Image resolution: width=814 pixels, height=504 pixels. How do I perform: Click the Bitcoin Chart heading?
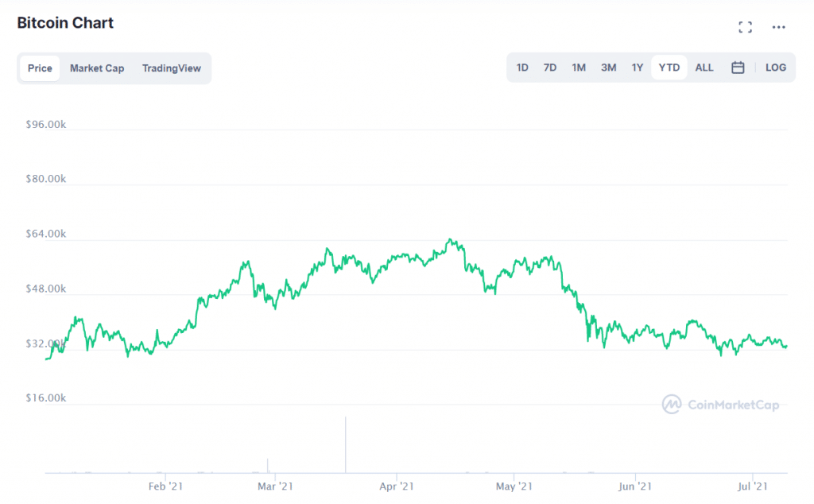pyautogui.click(x=65, y=23)
